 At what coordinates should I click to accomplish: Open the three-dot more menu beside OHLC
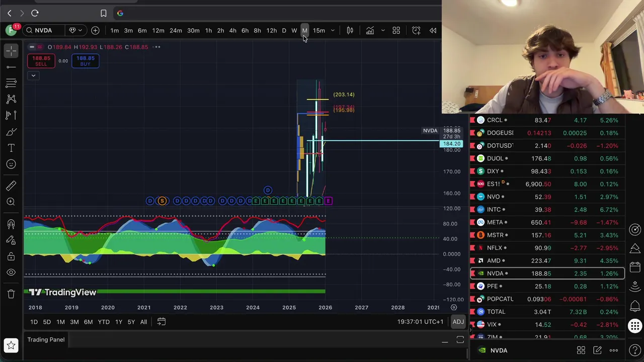tap(157, 47)
